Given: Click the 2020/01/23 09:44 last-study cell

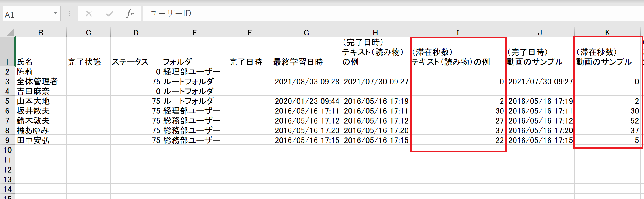Looking at the screenshot, I should [306, 101].
